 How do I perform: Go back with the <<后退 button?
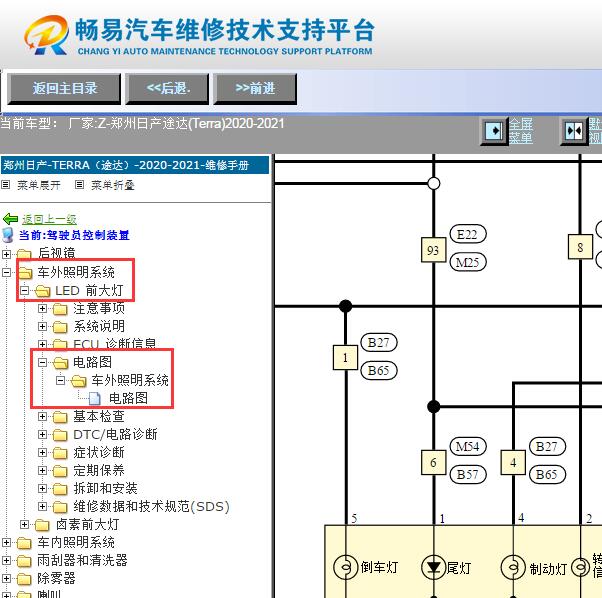click(x=167, y=89)
